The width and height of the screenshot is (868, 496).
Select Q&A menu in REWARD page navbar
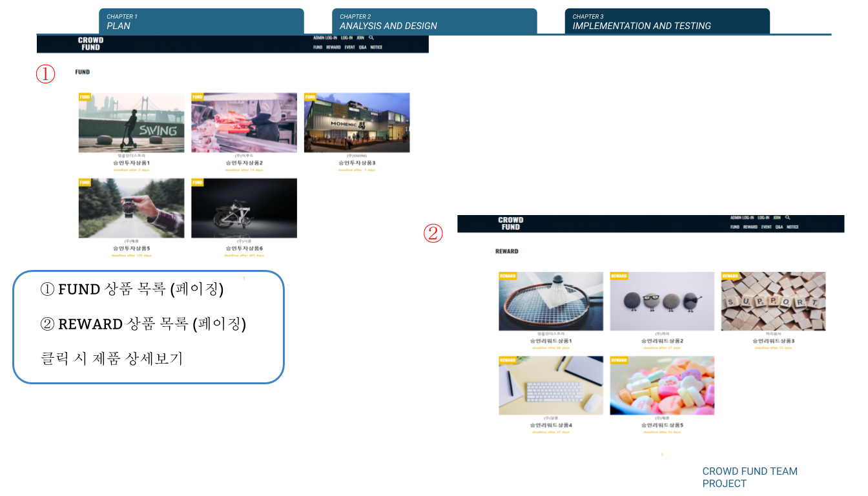(779, 227)
